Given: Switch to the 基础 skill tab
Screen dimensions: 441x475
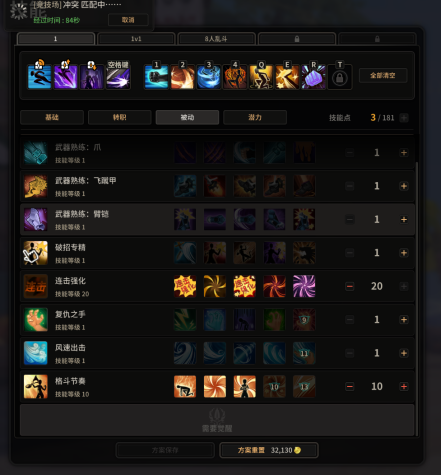Looking at the screenshot, I should [52, 117].
